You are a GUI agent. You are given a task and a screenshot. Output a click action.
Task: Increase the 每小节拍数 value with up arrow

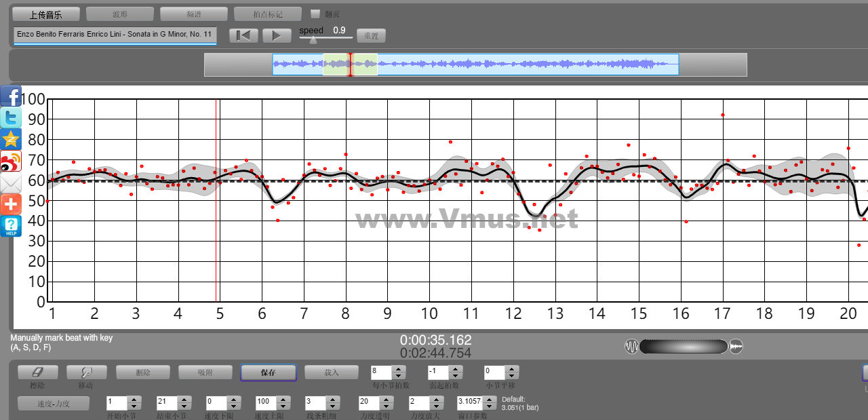[x=399, y=369]
